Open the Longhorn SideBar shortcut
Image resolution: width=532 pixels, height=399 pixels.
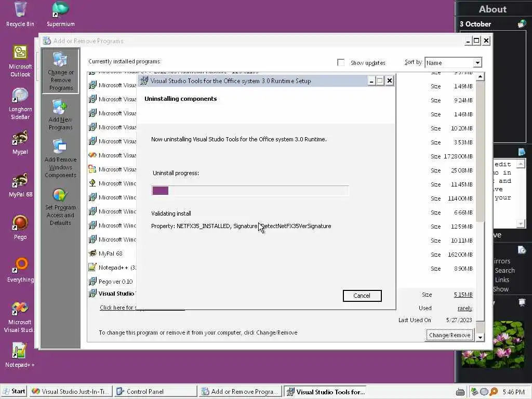tap(20, 103)
